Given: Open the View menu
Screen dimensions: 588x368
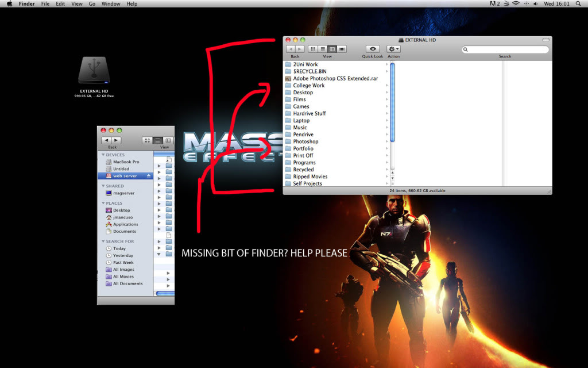Looking at the screenshot, I should tap(77, 4).
